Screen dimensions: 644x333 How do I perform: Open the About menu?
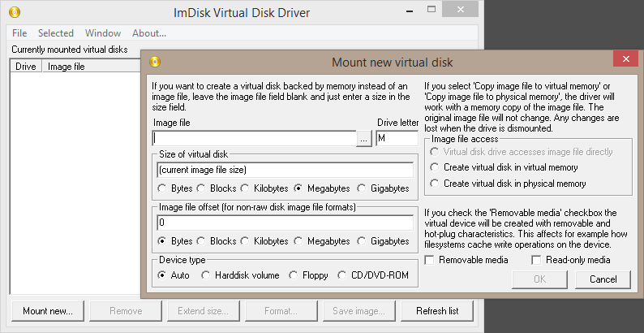pos(149,33)
